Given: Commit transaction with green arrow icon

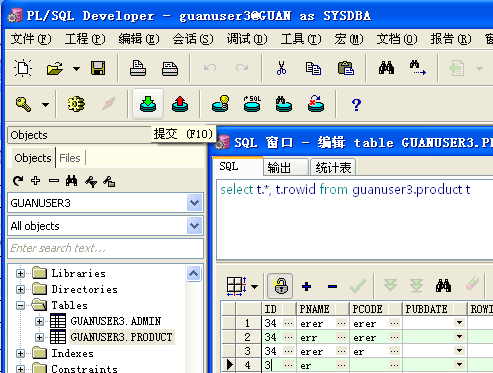Looking at the screenshot, I should pyautogui.click(x=148, y=104).
